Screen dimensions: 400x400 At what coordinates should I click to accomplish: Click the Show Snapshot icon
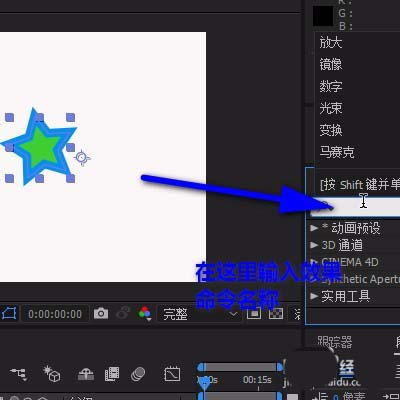123,313
